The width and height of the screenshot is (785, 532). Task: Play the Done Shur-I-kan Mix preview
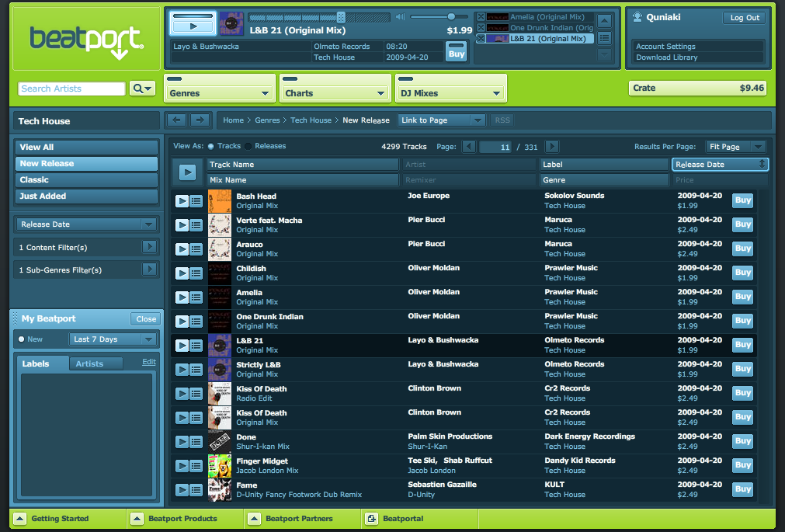click(x=182, y=442)
